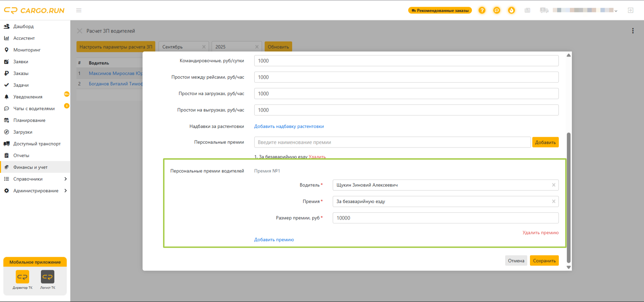The image size is (644, 302).
Task: Click the logout icon in header
Action: point(631,10)
